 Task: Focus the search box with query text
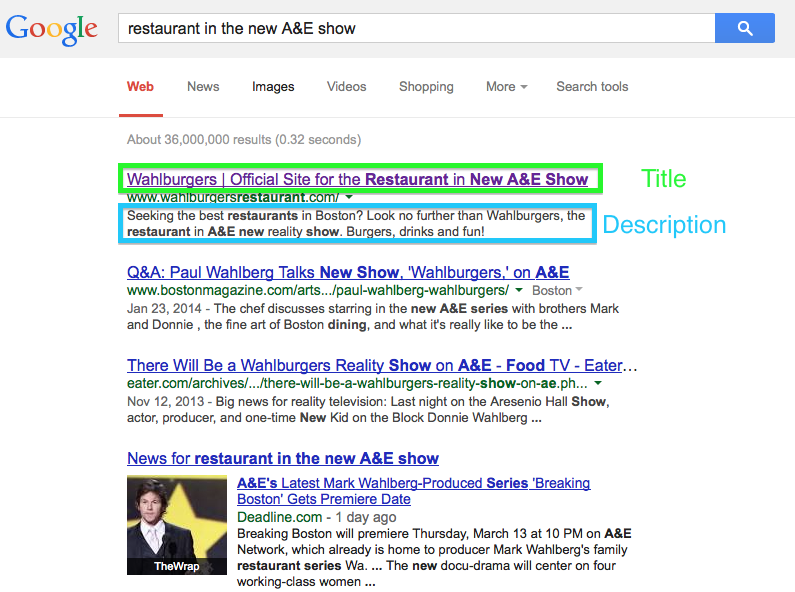point(416,28)
